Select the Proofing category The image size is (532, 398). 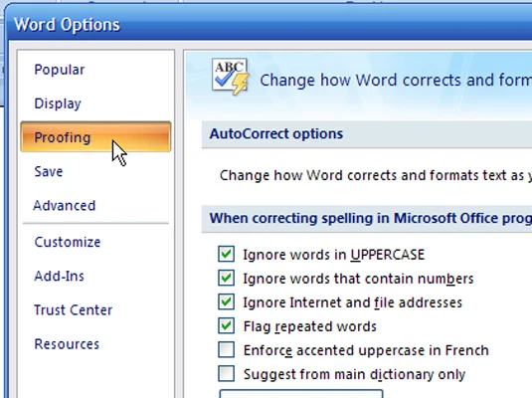95,136
